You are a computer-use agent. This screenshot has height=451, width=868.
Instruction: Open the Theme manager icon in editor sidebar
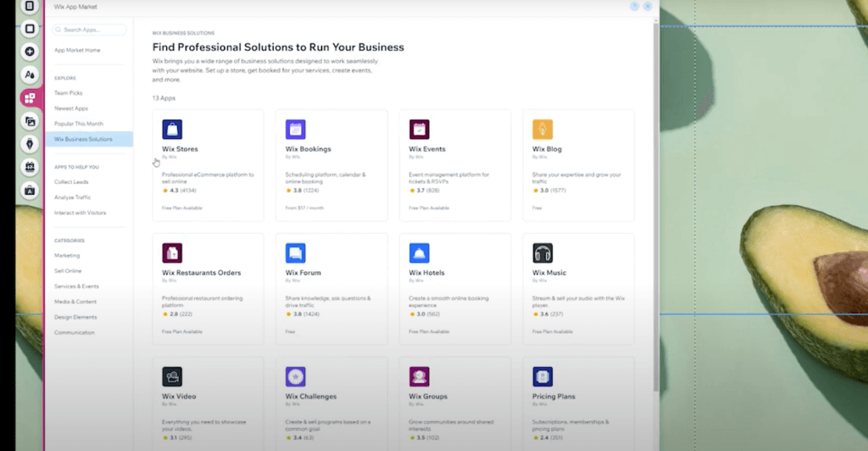click(30, 75)
